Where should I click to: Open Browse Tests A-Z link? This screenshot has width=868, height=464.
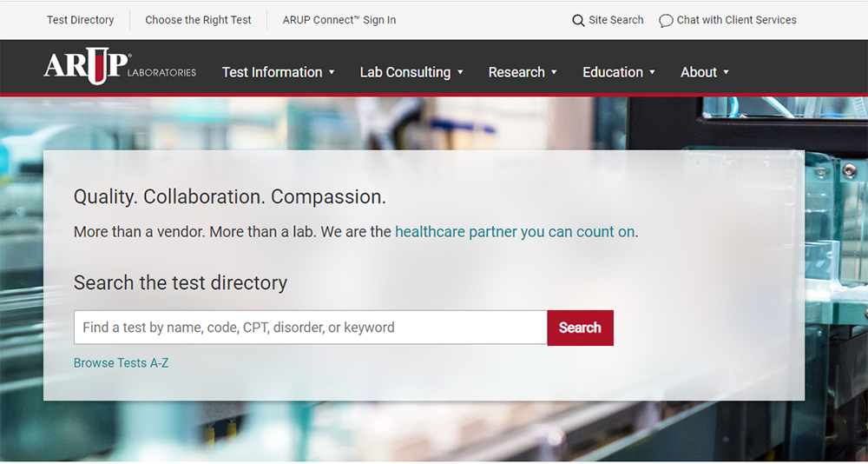(x=122, y=363)
